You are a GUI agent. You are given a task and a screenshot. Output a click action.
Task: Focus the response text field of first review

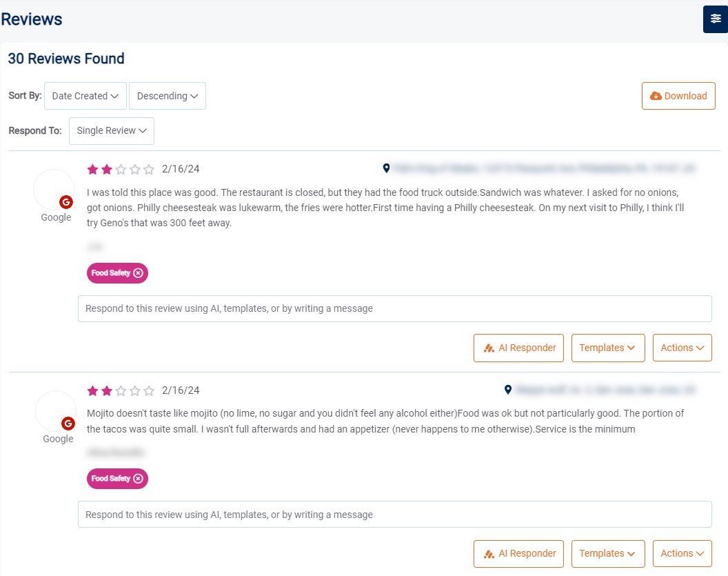(394, 308)
